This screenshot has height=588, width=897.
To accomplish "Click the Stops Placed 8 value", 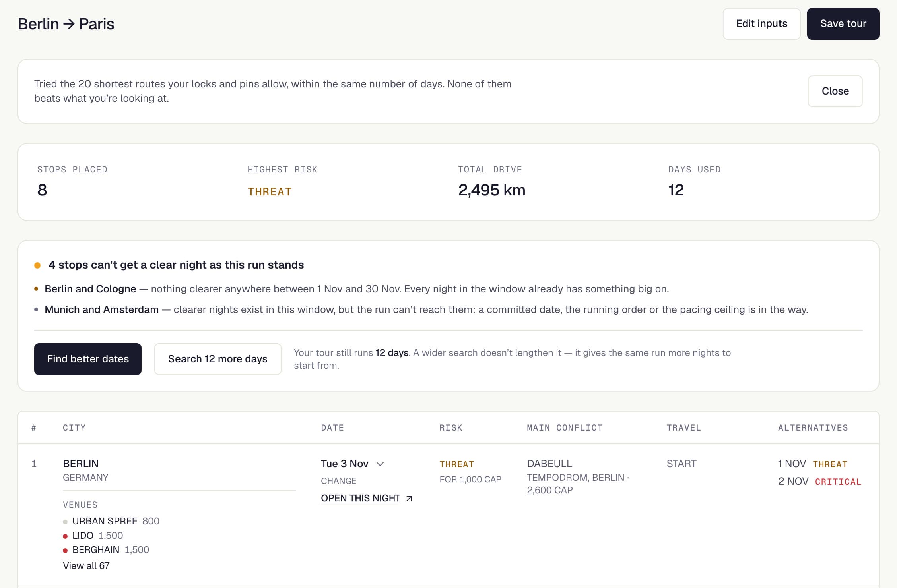I will click(42, 190).
